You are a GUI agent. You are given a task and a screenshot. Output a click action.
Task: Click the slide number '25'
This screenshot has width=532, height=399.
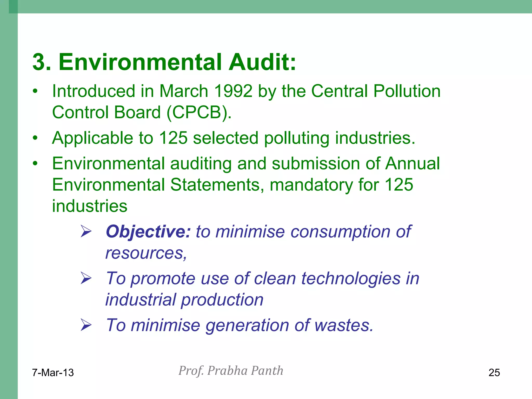click(494, 373)
